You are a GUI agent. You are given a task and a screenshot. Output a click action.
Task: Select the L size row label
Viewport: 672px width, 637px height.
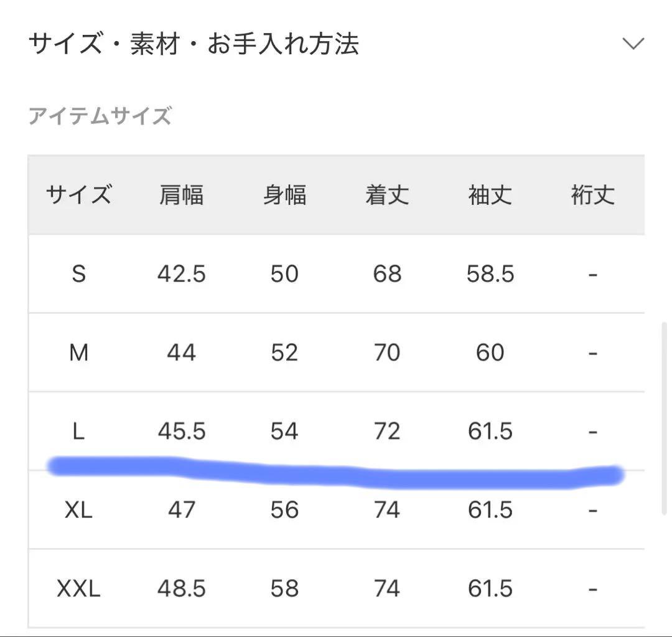tap(78, 432)
